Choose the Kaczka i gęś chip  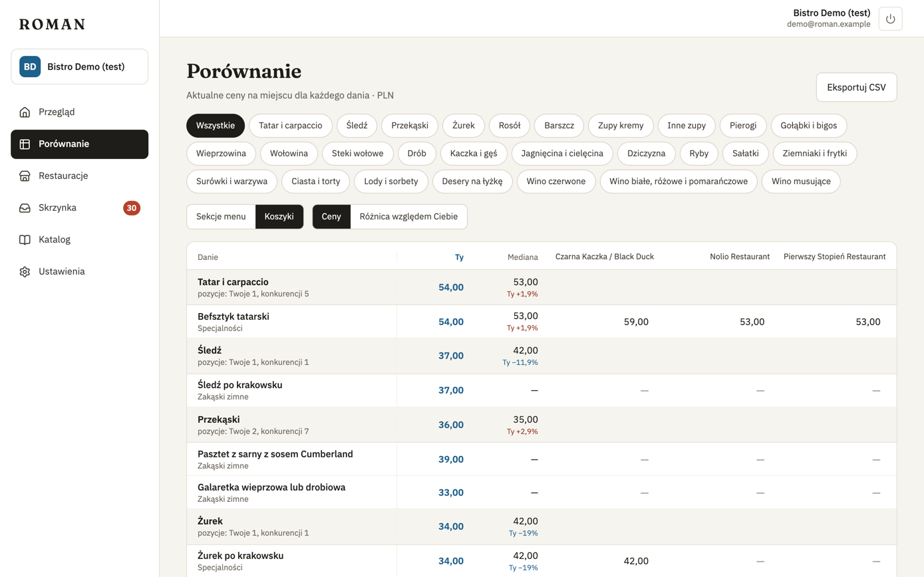click(x=474, y=154)
